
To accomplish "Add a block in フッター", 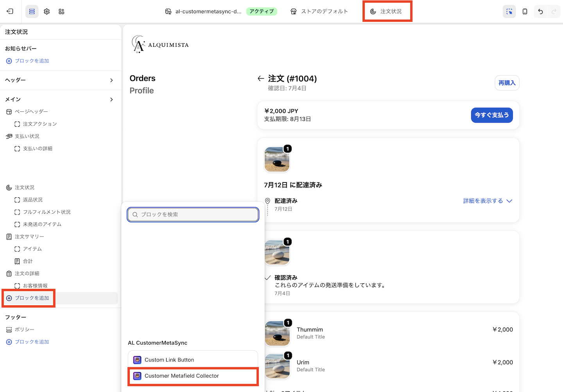I will pos(28,342).
